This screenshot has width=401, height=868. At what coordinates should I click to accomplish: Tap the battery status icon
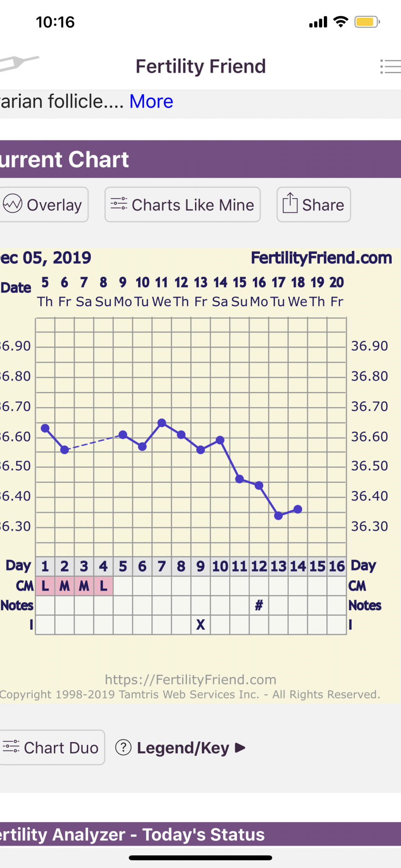coord(367,22)
